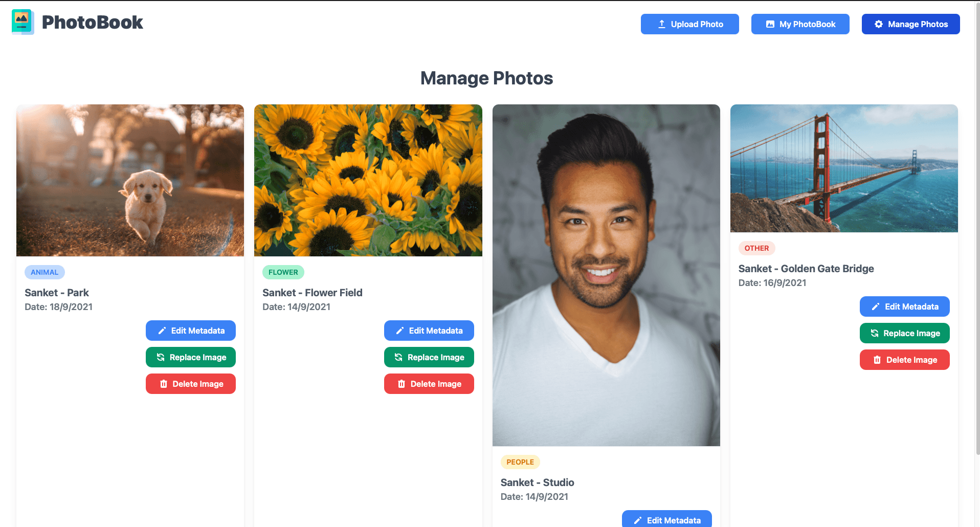
Task: Edit metadata of Golden Gate Bridge photo
Action: pos(904,306)
